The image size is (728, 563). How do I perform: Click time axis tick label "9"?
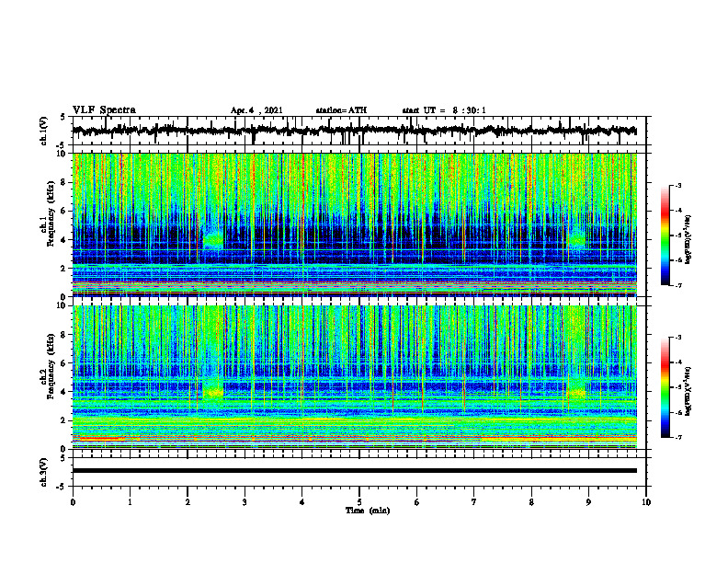coord(588,502)
